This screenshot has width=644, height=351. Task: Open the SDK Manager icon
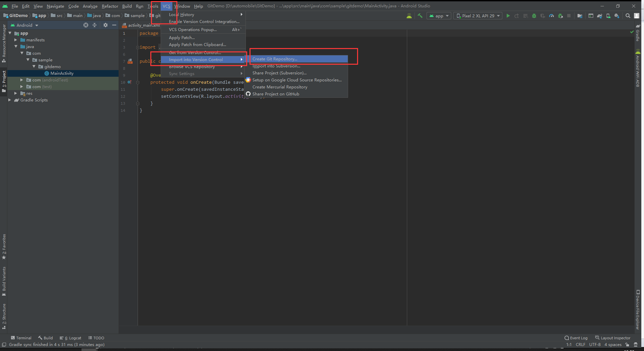coord(617,16)
